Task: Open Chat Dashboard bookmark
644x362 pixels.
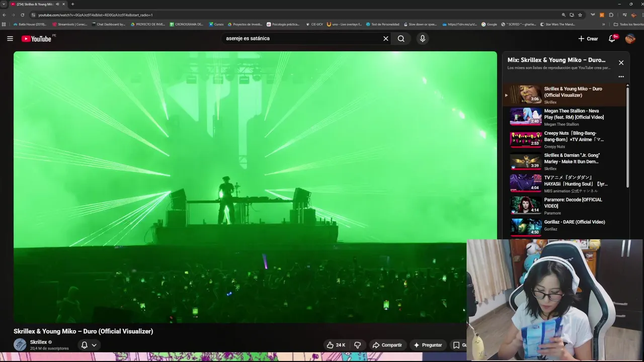Action: tap(109, 24)
